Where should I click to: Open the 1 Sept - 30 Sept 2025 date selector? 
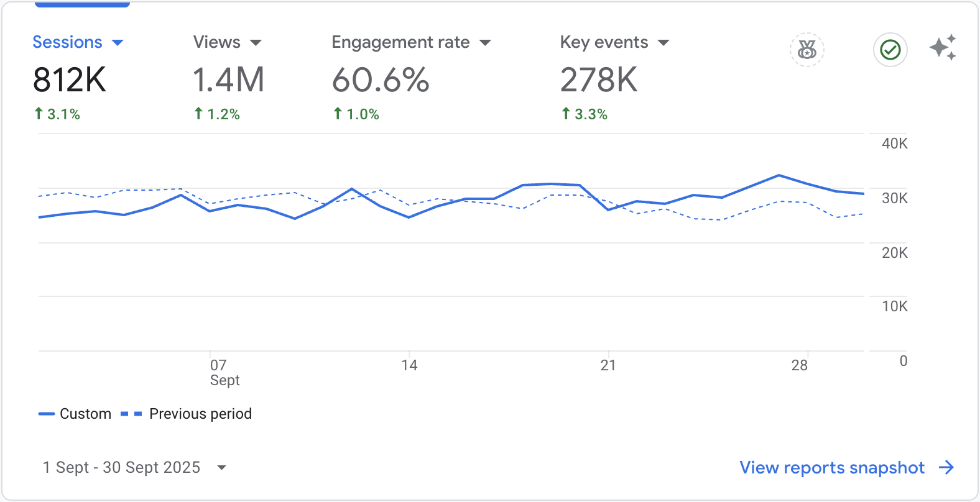coord(134,467)
